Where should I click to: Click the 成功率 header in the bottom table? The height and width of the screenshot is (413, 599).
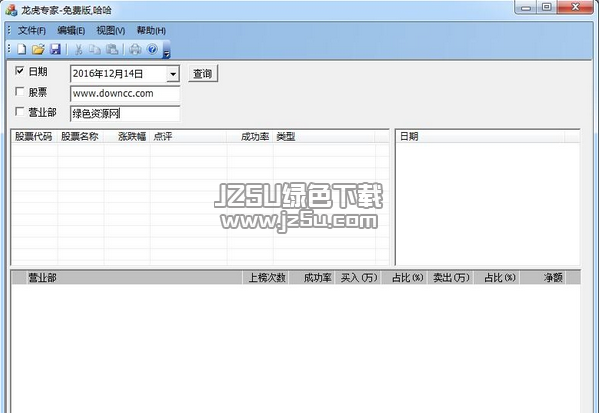click(312, 278)
